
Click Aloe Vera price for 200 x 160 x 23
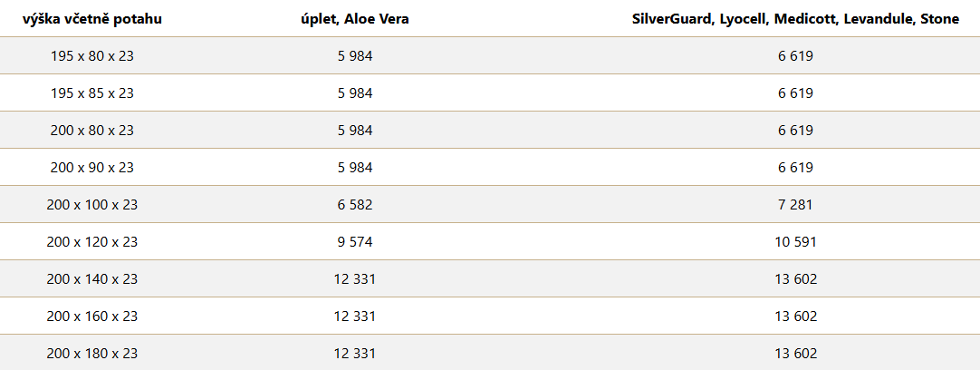[355, 316]
